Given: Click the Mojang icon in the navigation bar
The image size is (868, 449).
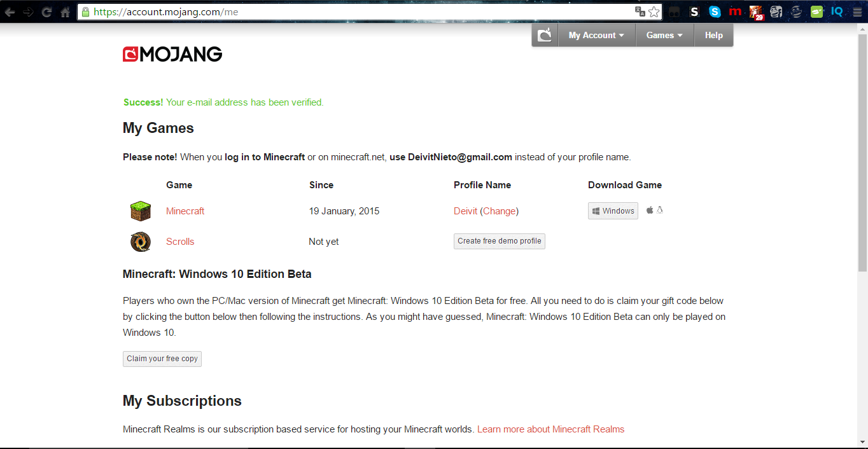Looking at the screenshot, I should [545, 35].
